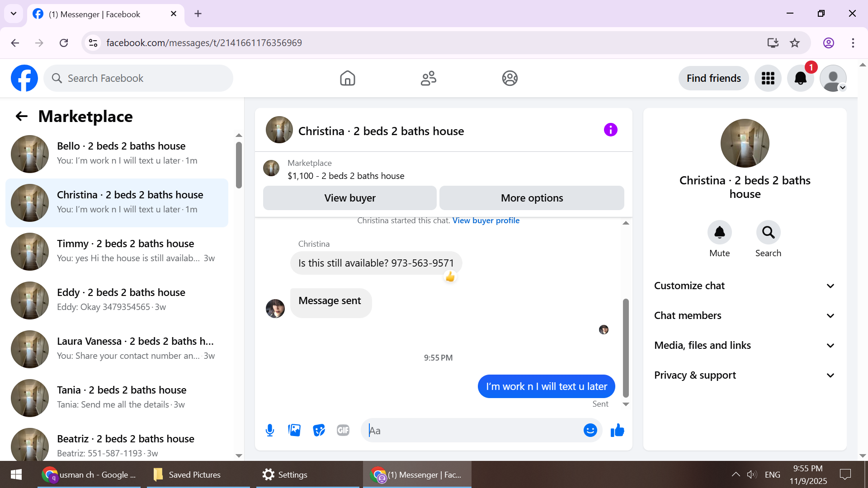Click the thumbs-up reaction on Christina's message
The height and width of the screenshot is (488, 868).
point(450,277)
